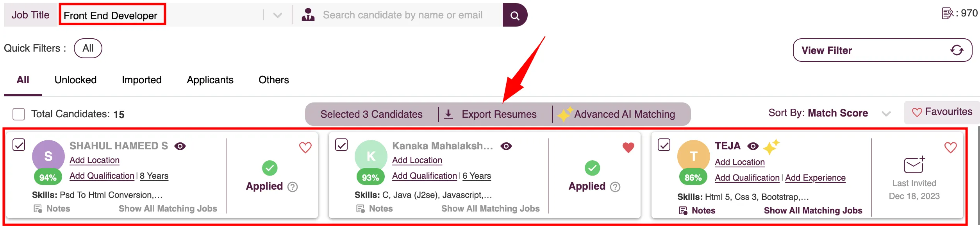Screen dimensions: 980x226
Task: Open Applied help icon on SHAHUL card
Action: pos(293,187)
